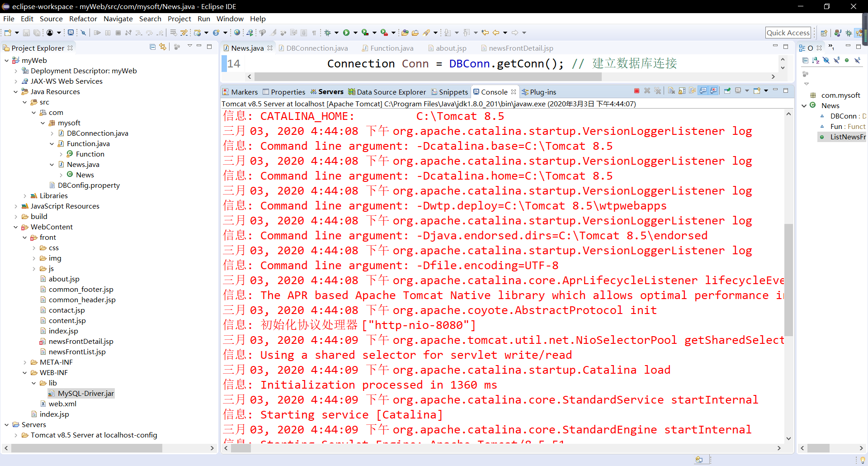Open the Refactor menu
868x466 pixels.
83,19
